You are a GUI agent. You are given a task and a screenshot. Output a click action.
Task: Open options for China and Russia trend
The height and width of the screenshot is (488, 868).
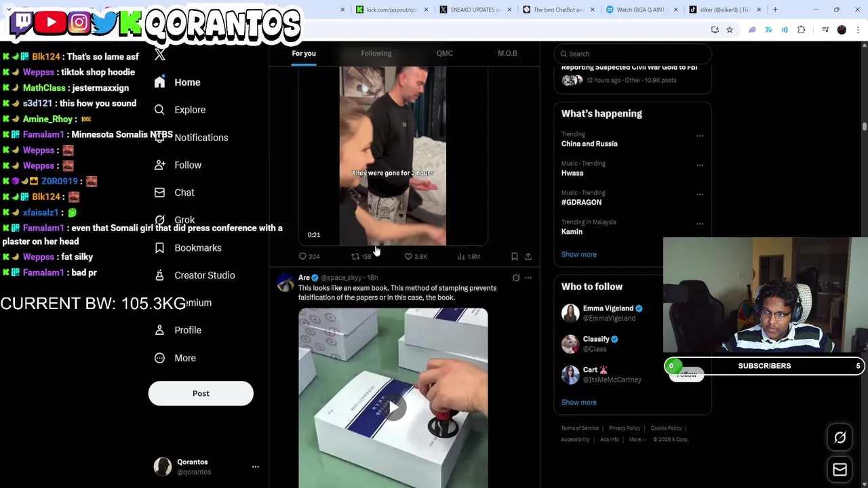pos(700,136)
